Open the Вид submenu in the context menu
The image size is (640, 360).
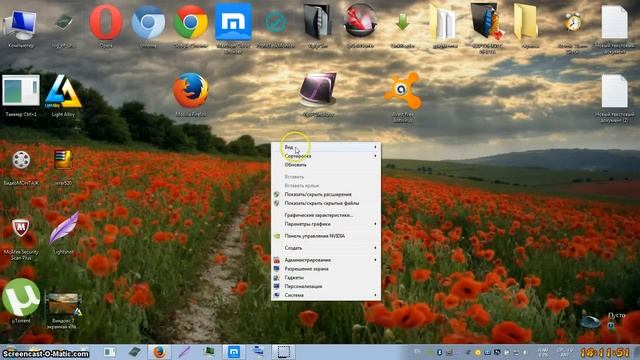326,147
